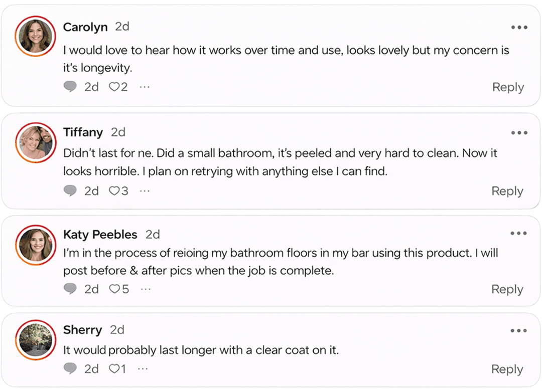
Task: Open the small inline ellipsis beside Sherry's like count
Action: (x=143, y=369)
